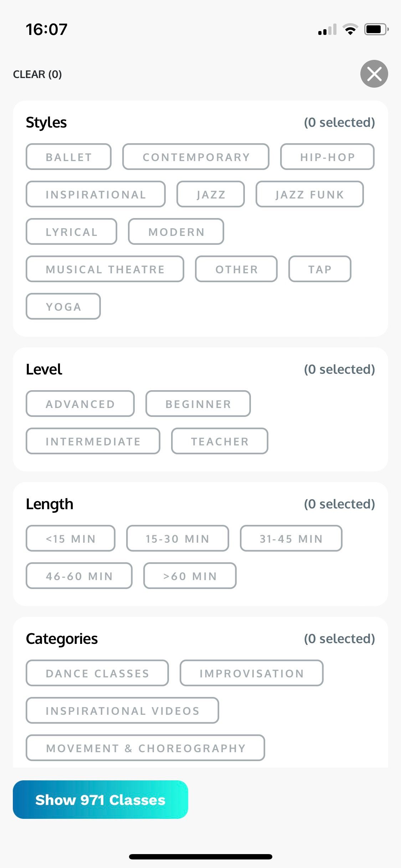
Task: Tap the battery icon in status bar
Action: [x=376, y=29]
